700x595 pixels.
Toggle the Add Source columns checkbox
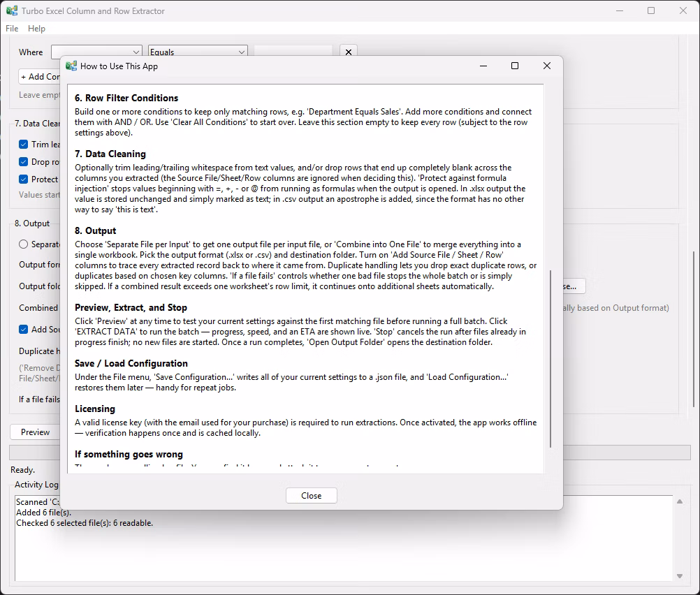pyautogui.click(x=24, y=330)
